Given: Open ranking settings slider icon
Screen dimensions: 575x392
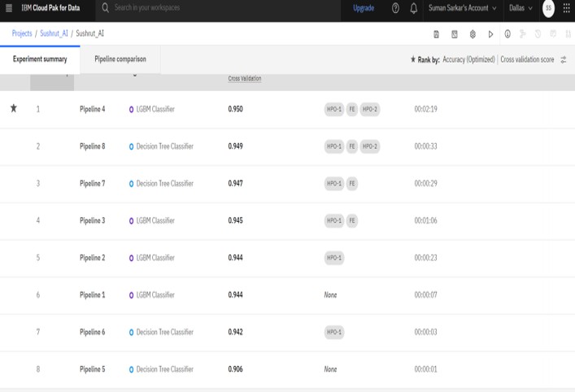Looking at the screenshot, I should point(564,59).
